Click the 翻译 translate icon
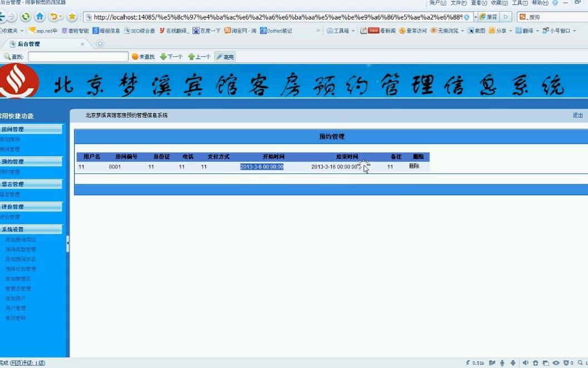Viewport: 588px width, 368px height. (526, 31)
